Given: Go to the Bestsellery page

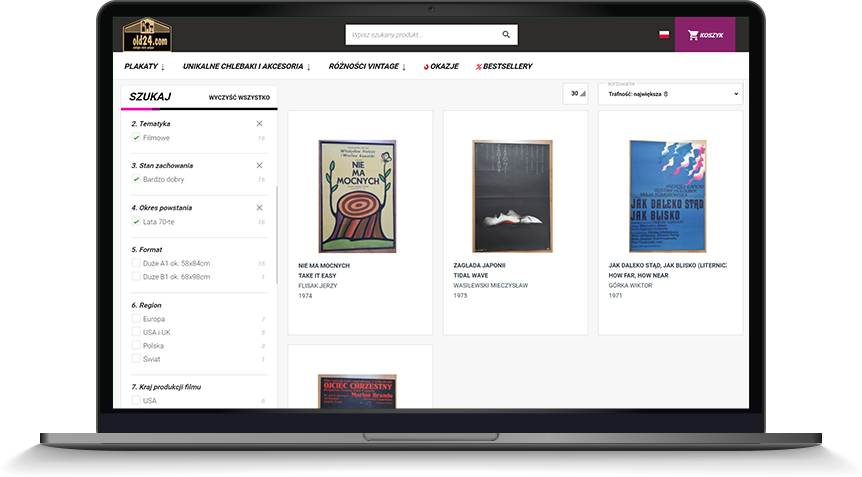Looking at the screenshot, I should [x=504, y=67].
